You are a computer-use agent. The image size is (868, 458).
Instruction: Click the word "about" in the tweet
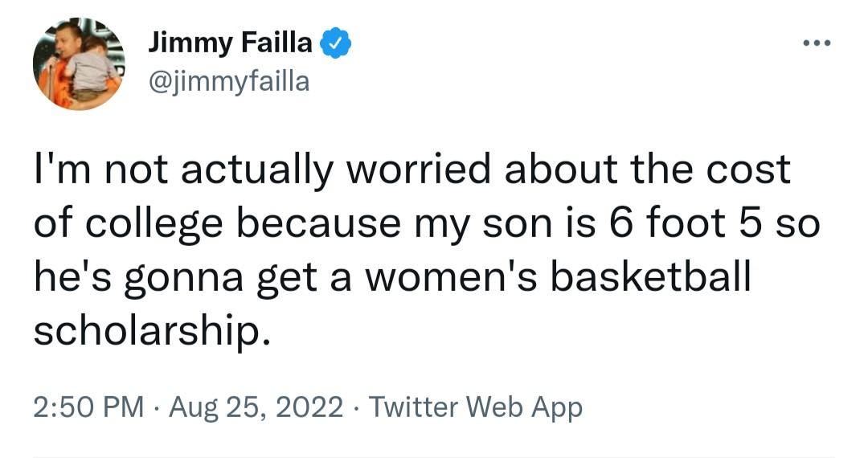(x=560, y=169)
